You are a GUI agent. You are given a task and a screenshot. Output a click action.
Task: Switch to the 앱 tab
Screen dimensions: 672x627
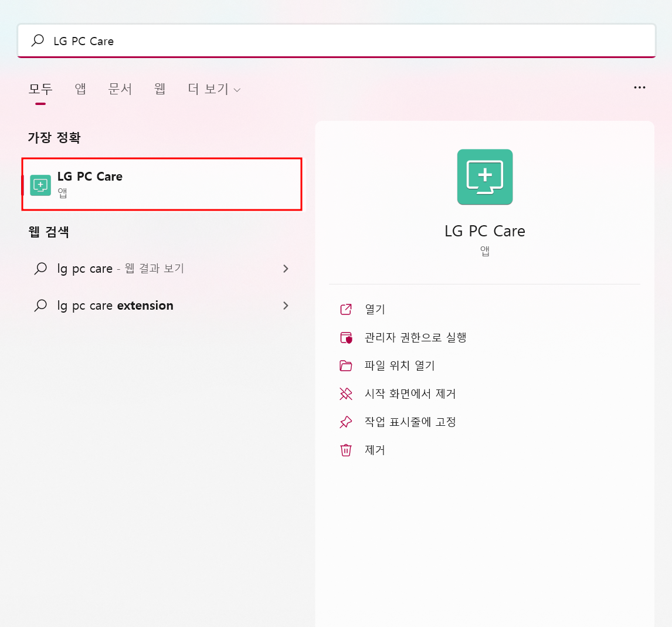80,89
